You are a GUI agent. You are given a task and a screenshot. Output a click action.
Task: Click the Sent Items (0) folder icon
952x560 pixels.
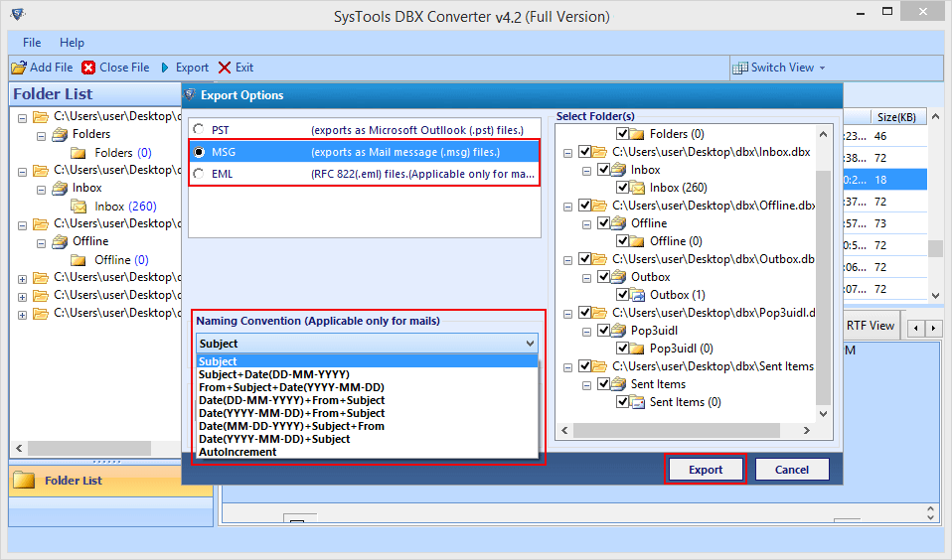[x=638, y=402]
